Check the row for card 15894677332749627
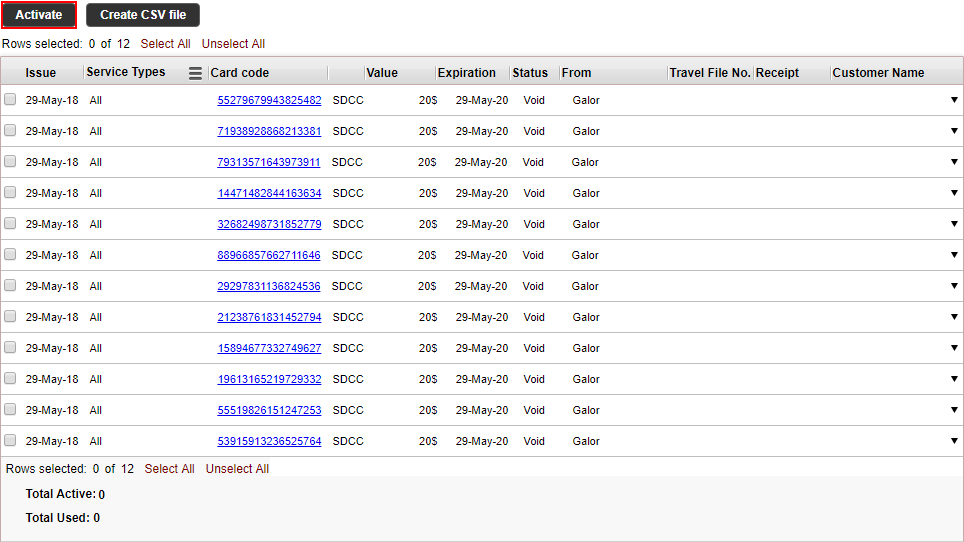The width and height of the screenshot is (964, 542). point(10,347)
